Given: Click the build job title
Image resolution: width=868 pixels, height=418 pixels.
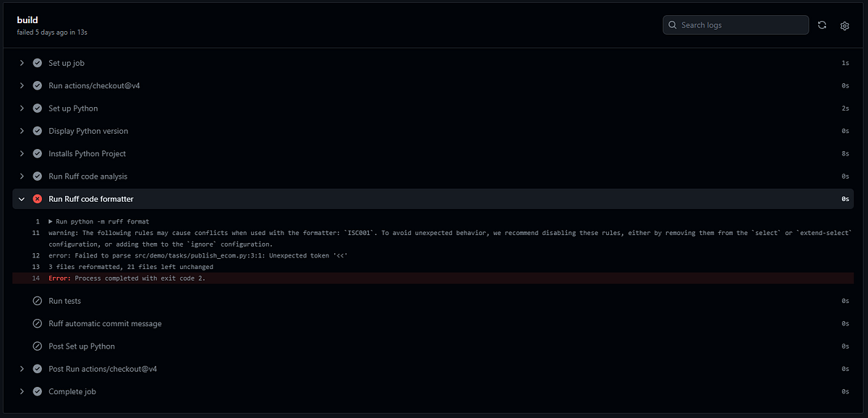Looking at the screenshot, I should (x=27, y=20).
